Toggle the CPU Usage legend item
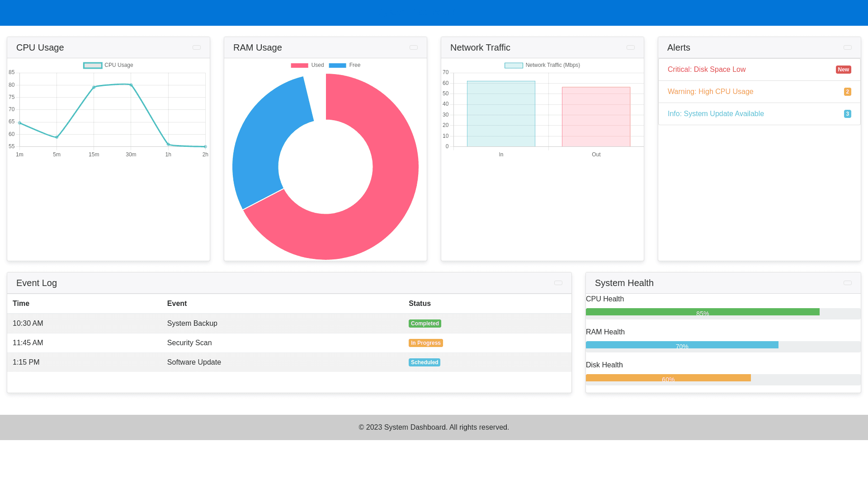 click(x=108, y=65)
